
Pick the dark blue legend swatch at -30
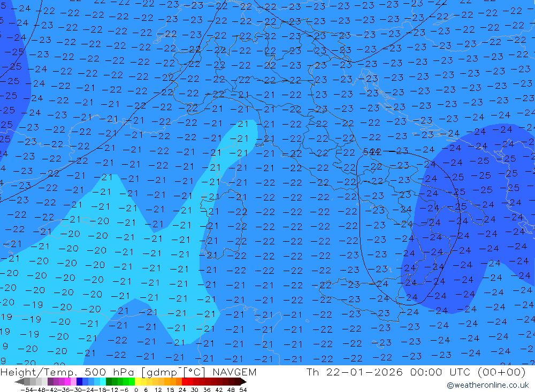(x=79, y=382)
